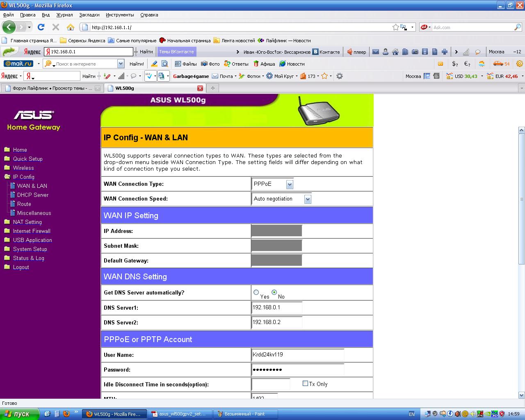Screen dimensions: 525x420
Task: Open the Журнал menu
Action: [x=64, y=15]
